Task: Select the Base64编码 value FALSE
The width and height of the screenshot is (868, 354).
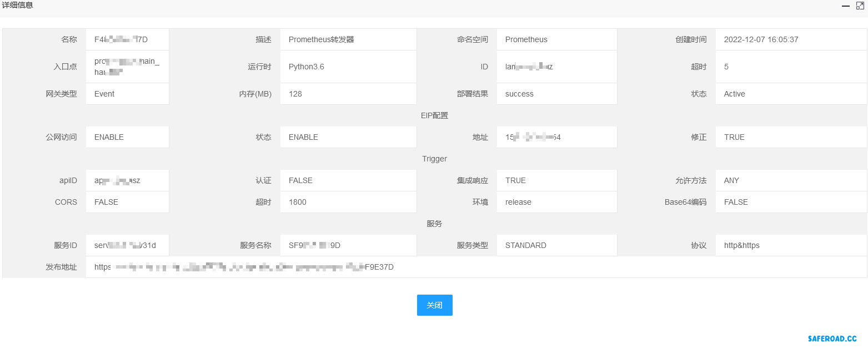Action: coord(736,202)
